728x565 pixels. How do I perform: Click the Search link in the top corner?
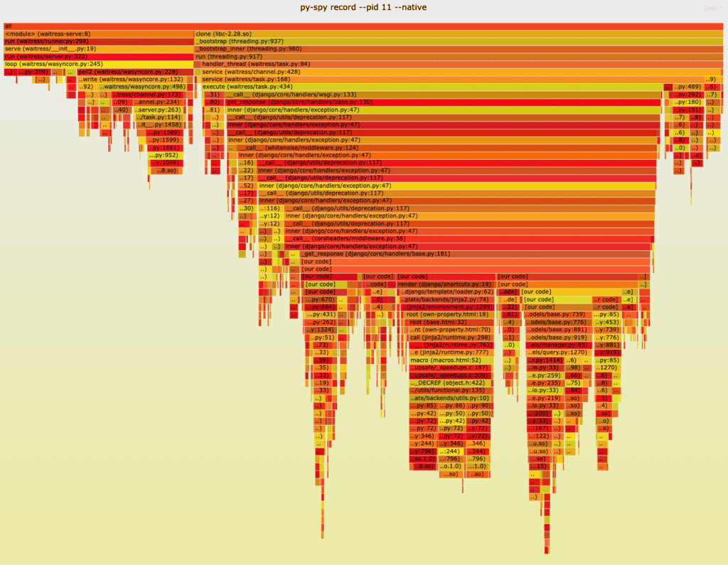(712, 8)
